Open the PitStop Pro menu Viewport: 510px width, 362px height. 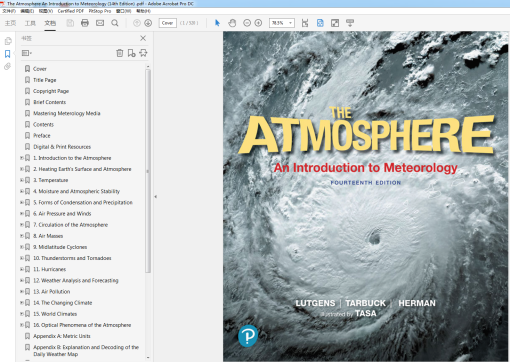click(100, 11)
